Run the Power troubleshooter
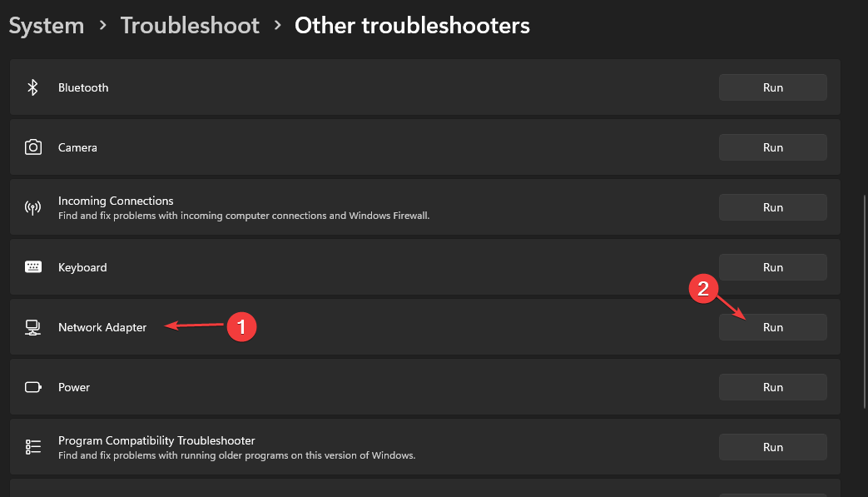The width and height of the screenshot is (868, 497). coord(772,387)
